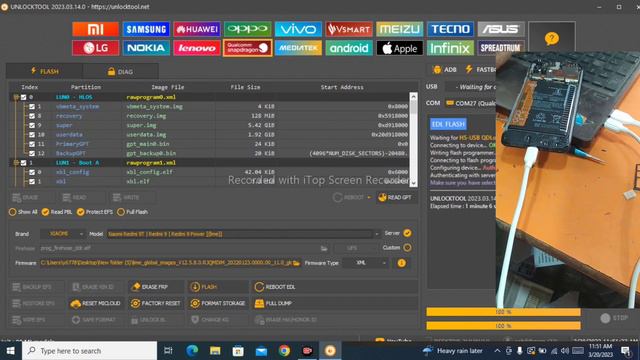640x360 pixels.
Task: Open the Tecno brand tile
Action: tap(450, 29)
